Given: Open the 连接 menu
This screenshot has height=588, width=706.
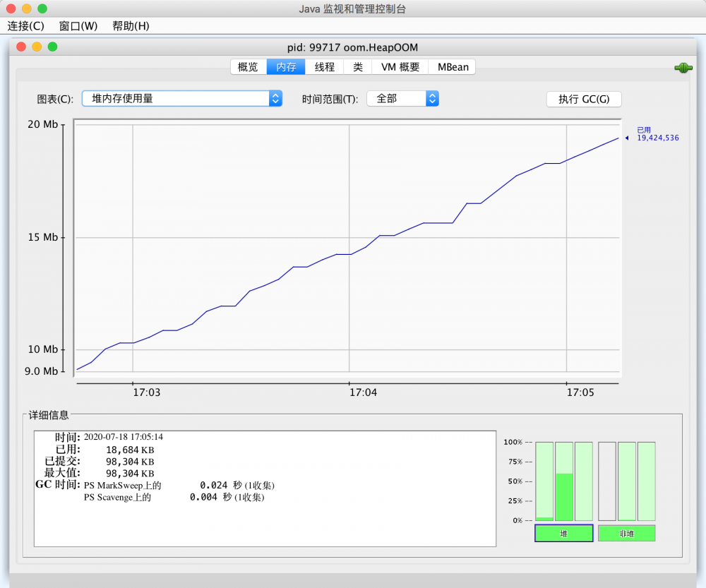Looking at the screenshot, I should [25, 25].
